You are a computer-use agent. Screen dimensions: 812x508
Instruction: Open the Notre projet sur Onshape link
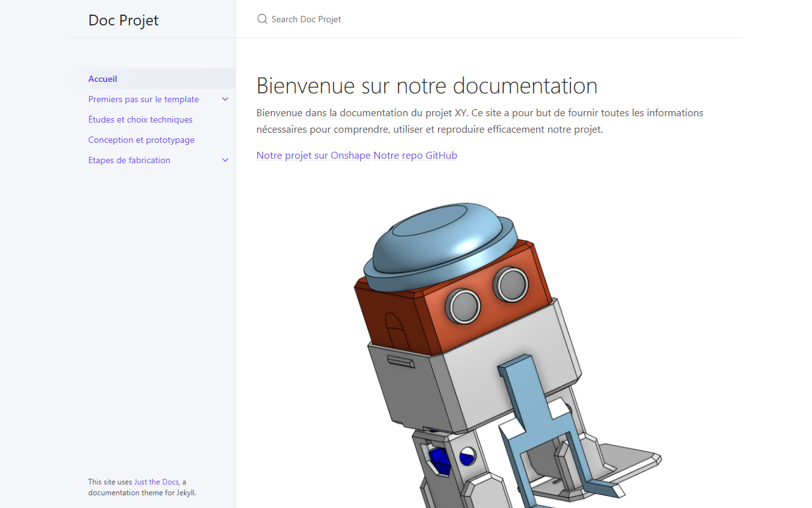tap(313, 155)
